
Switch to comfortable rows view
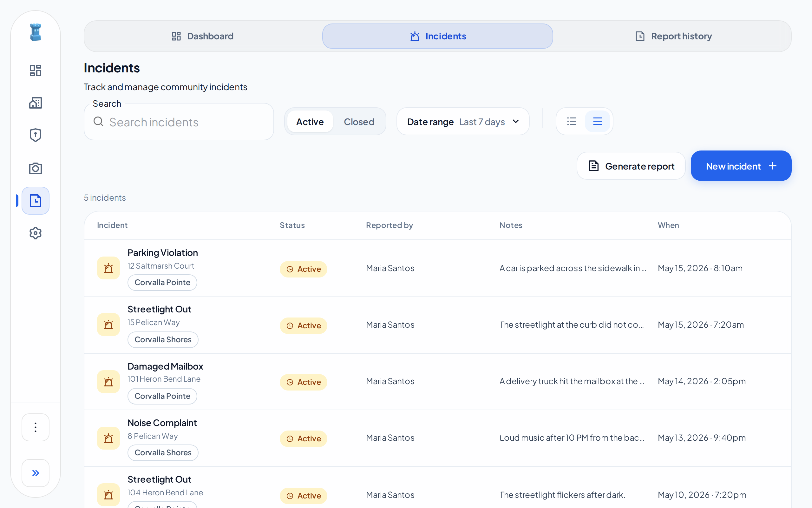pos(597,121)
